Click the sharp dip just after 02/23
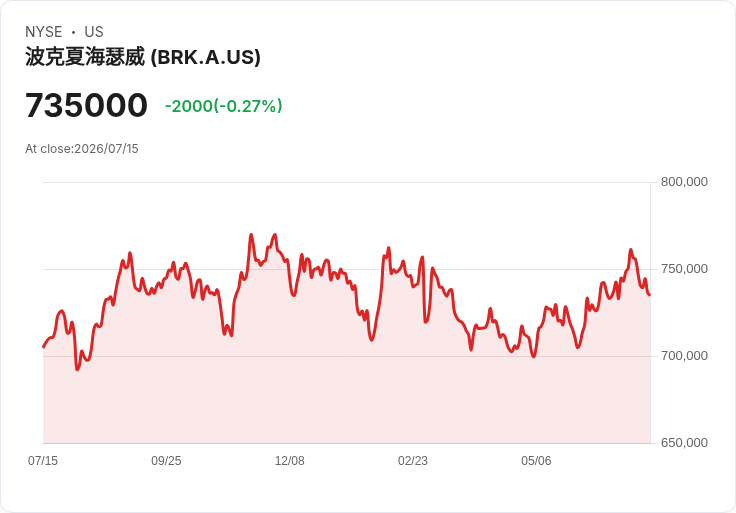736x513 pixels. (x=426, y=322)
